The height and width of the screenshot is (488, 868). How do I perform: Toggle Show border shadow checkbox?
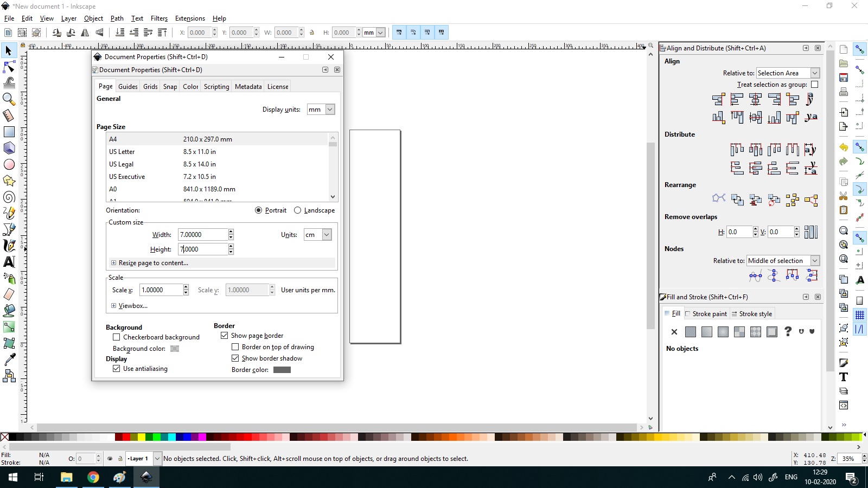(235, 358)
